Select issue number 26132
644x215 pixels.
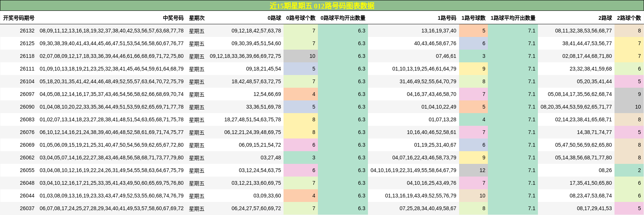click(27, 31)
